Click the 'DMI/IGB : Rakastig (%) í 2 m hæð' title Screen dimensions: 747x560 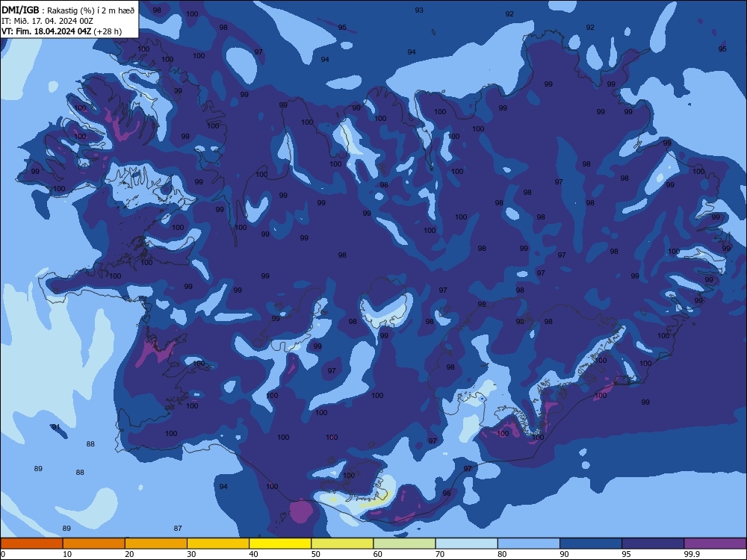tap(68, 10)
